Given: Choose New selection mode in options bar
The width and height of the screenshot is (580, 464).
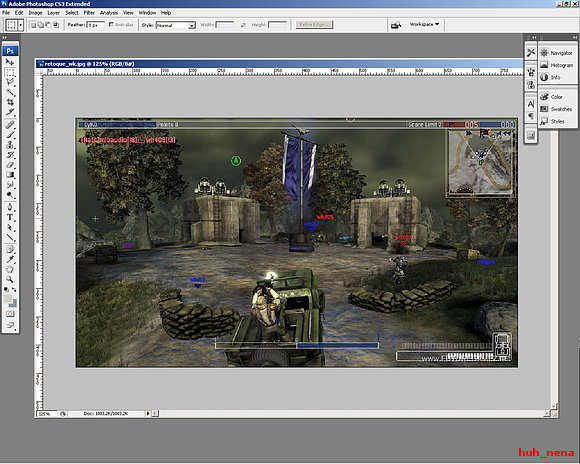Looking at the screenshot, I should click(x=33, y=25).
